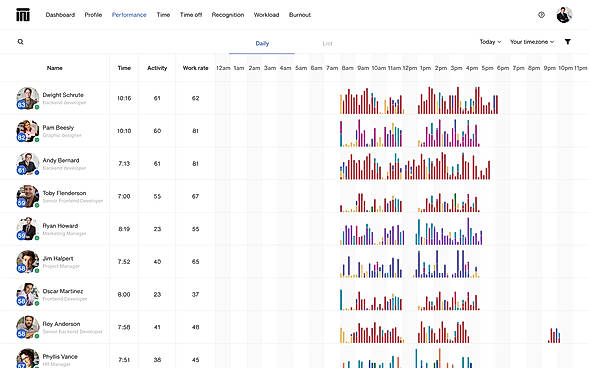Click the help circle icon
Screen dimensions: 589x368
click(541, 15)
